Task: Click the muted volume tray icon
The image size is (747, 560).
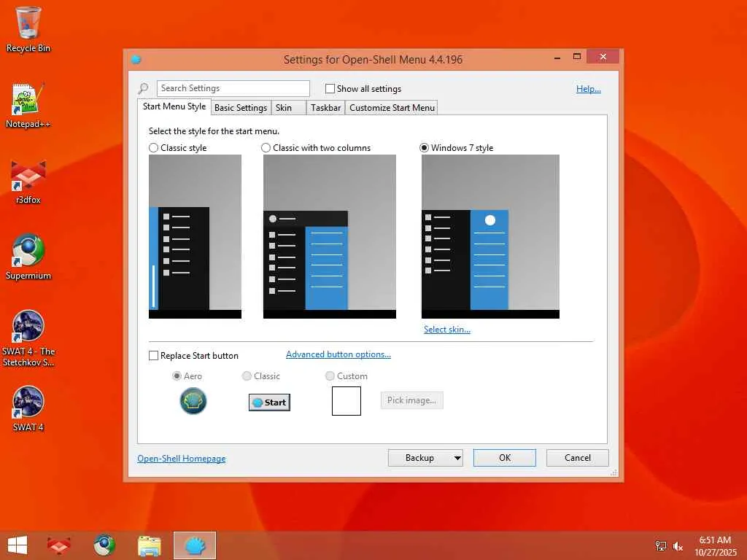Action: coord(678,546)
